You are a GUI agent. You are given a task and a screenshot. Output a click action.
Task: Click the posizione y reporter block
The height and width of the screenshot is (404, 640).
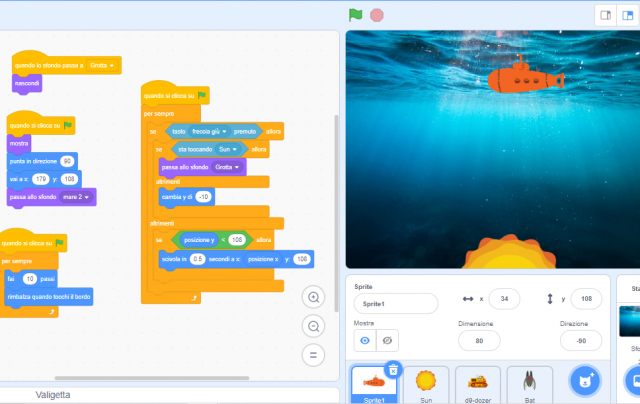point(199,240)
